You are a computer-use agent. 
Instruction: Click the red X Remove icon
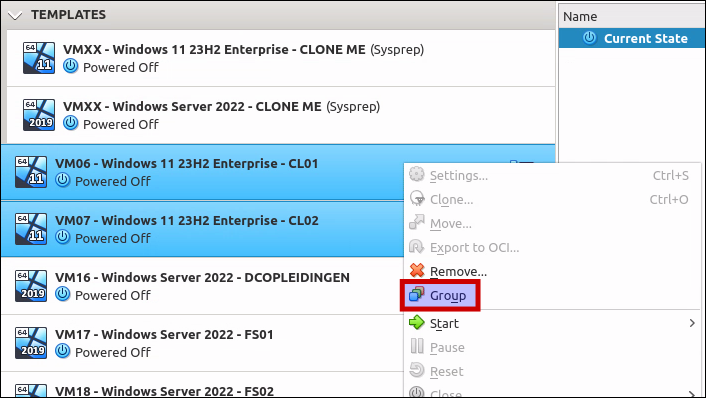point(417,271)
